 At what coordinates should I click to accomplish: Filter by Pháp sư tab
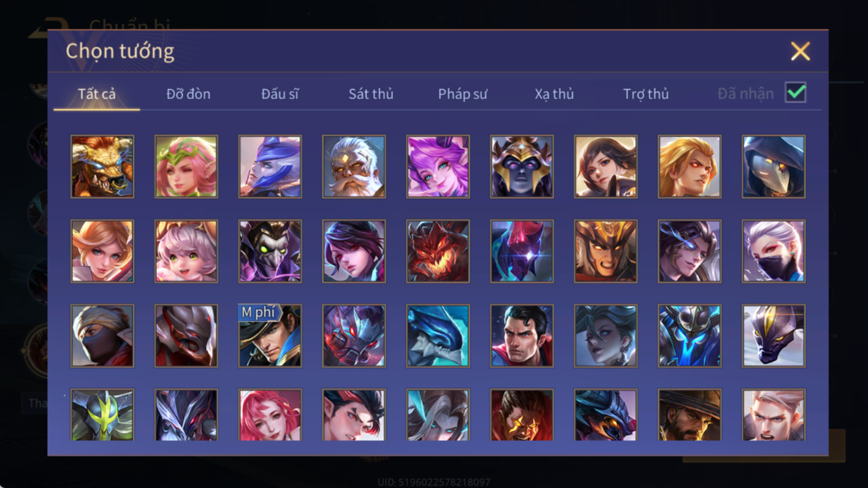coord(463,94)
